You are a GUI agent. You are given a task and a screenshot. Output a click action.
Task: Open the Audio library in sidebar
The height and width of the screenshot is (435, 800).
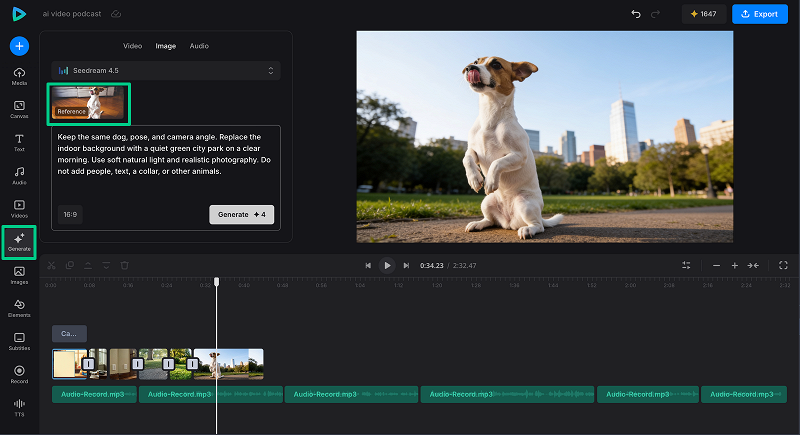pyautogui.click(x=19, y=176)
